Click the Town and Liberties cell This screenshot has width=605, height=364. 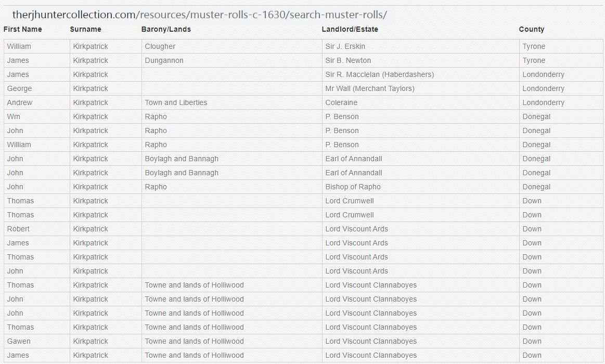pyautogui.click(x=176, y=102)
